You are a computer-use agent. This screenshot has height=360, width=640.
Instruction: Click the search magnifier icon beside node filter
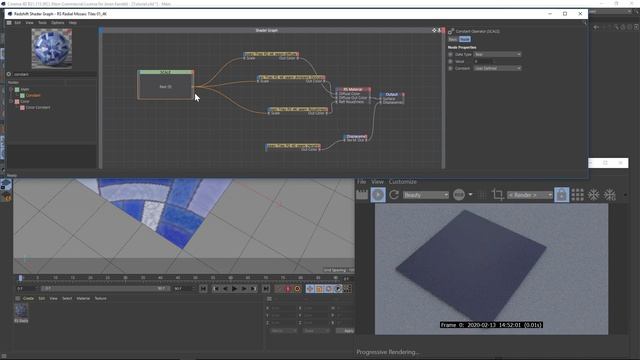[9, 74]
